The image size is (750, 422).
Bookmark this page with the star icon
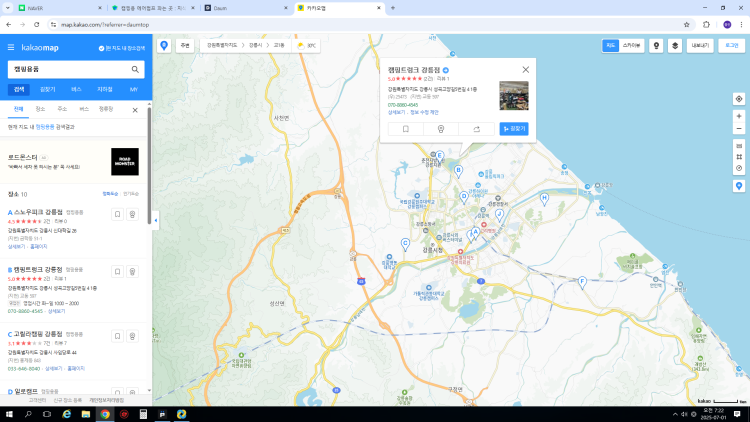(x=686, y=25)
